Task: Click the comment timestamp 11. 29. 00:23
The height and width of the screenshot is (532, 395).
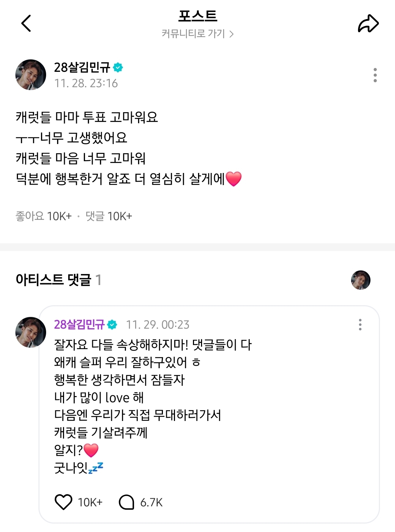Action: click(158, 325)
